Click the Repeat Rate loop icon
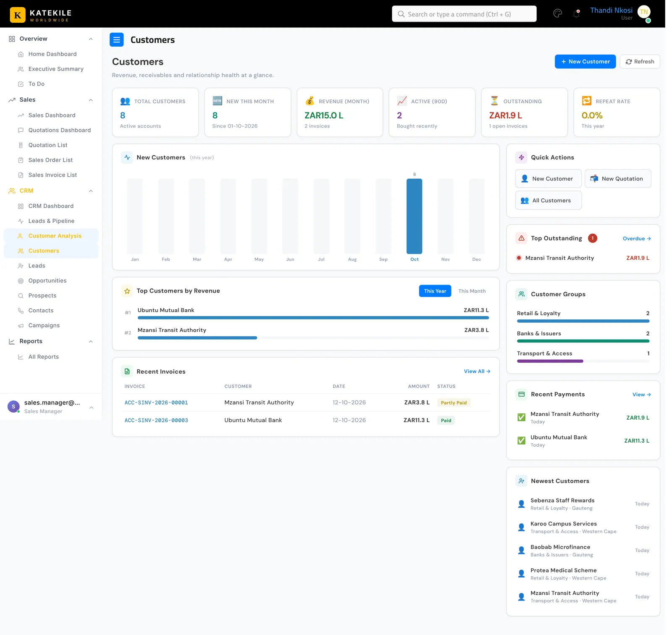The width and height of the screenshot is (672, 635). (587, 101)
